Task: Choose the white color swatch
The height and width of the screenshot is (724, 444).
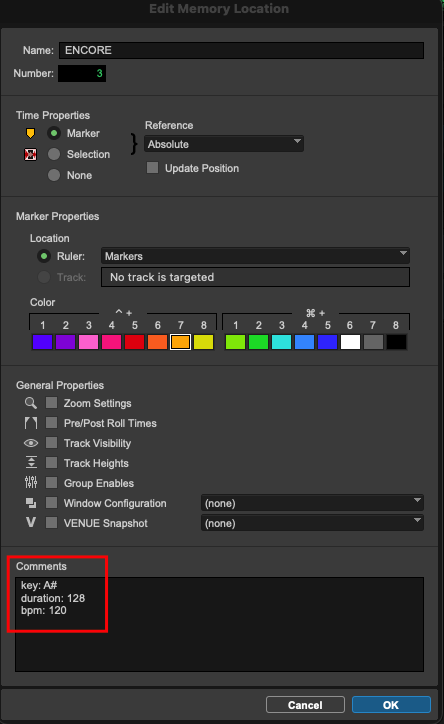Action: click(350, 342)
